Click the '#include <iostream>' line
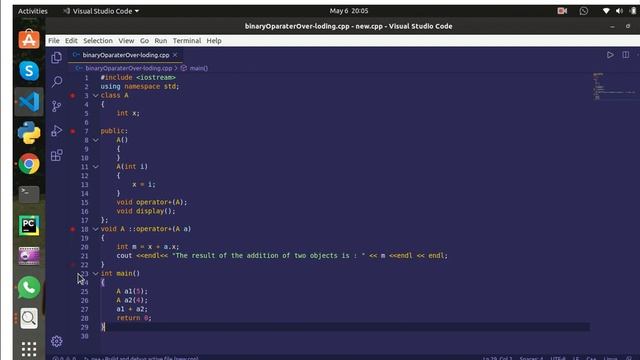The height and width of the screenshot is (360, 640). point(138,78)
